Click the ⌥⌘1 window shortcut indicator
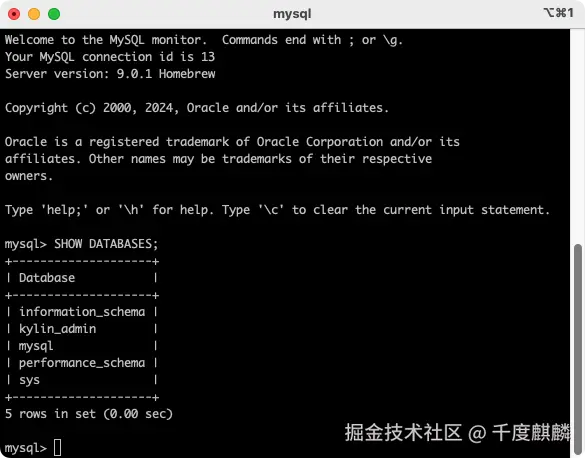The height and width of the screenshot is (458, 585). [558, 13]
